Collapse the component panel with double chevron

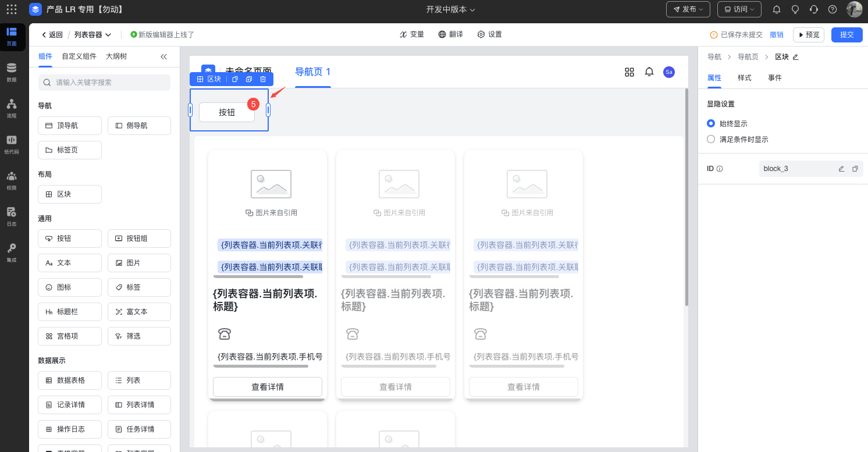[x=164, y=56]
